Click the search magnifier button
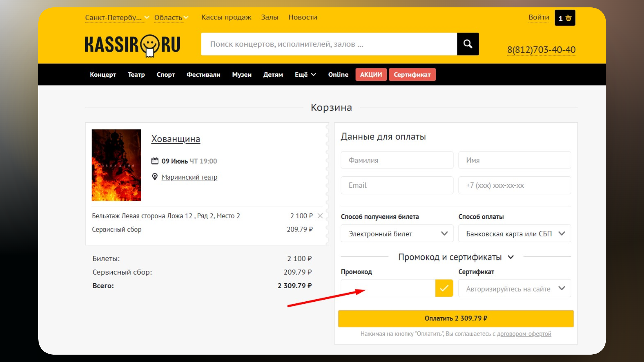The width and height of the screenshot is (644, 362). point(468,44)
